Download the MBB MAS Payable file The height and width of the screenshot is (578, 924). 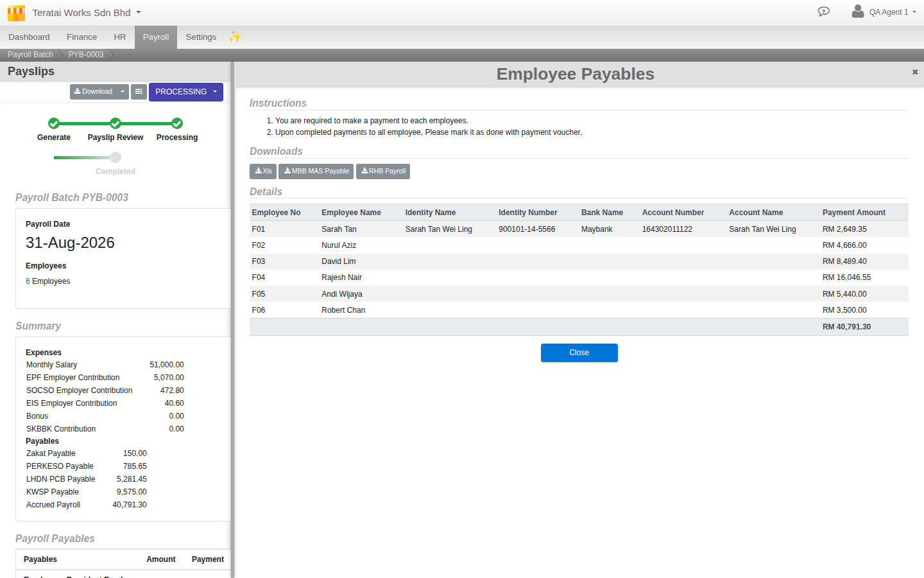[x=316, y=171]
